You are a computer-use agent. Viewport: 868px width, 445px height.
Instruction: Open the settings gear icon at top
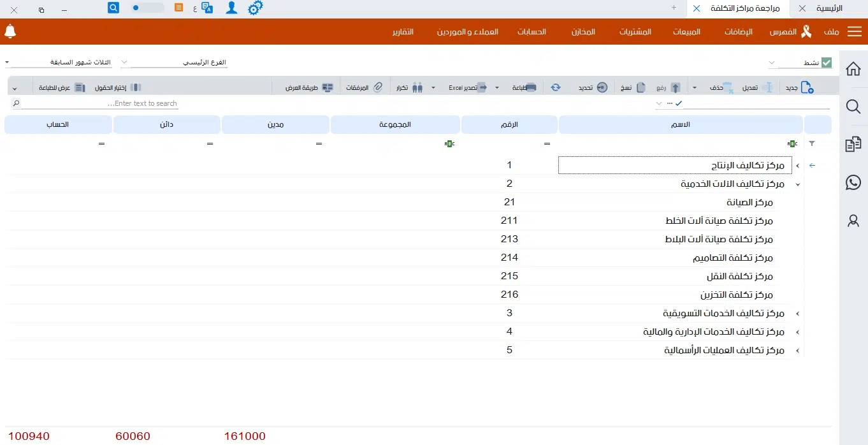point(255,8)
